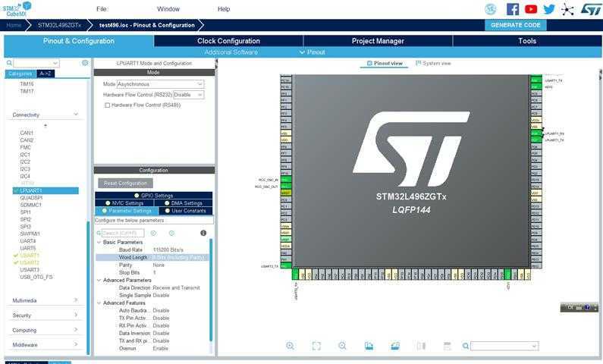Click the parameter info icon
The width and height of the screenshot is (603, 364).
[x=203, y=233]
